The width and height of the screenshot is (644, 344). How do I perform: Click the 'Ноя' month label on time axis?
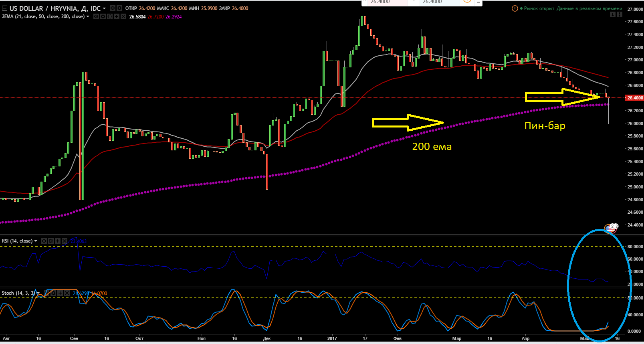202,338
